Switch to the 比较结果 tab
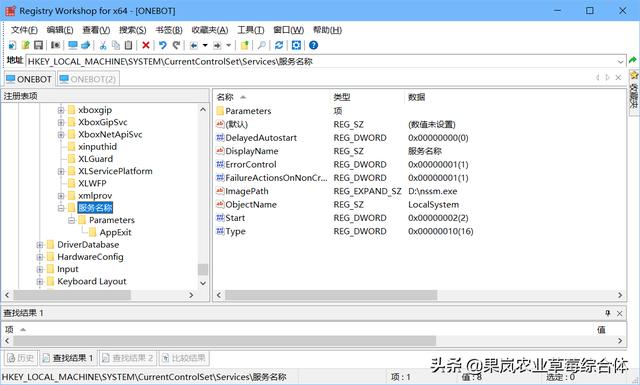 (184, 358)
